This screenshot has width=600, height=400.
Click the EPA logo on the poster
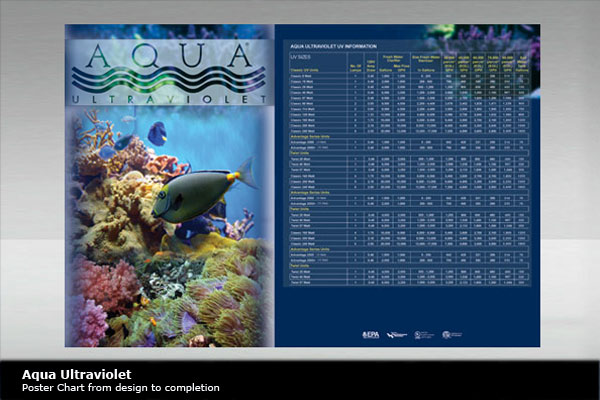click(x=371, y=334)
